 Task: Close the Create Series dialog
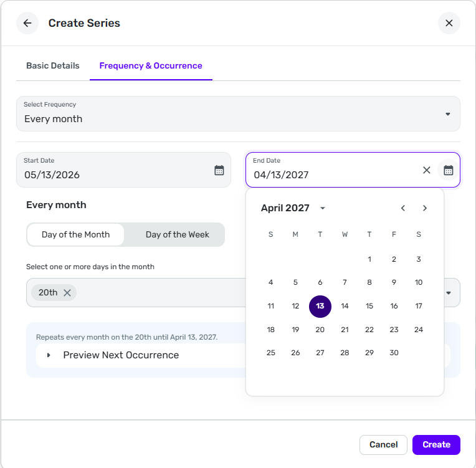pyautogui.click(x=449, y=24)
